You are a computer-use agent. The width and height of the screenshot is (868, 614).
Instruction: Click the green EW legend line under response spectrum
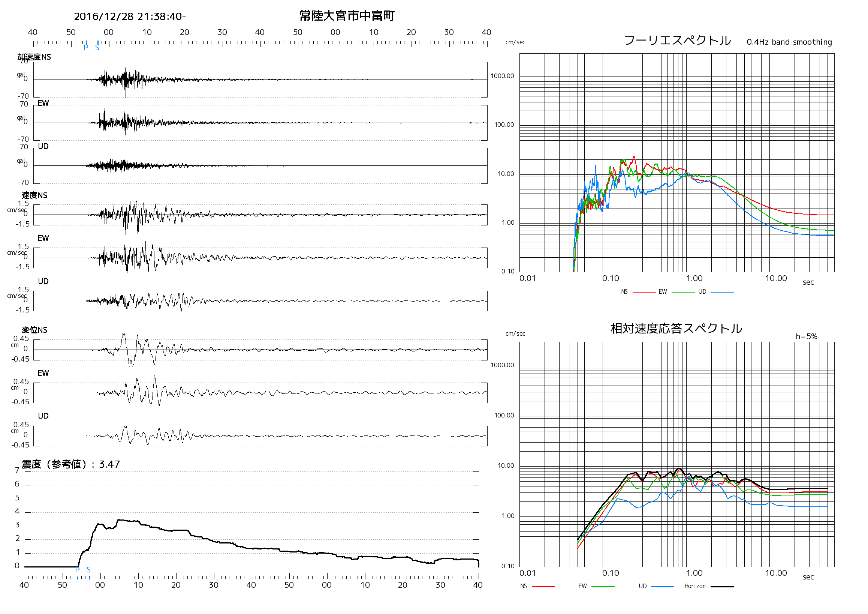pos(603,586)
